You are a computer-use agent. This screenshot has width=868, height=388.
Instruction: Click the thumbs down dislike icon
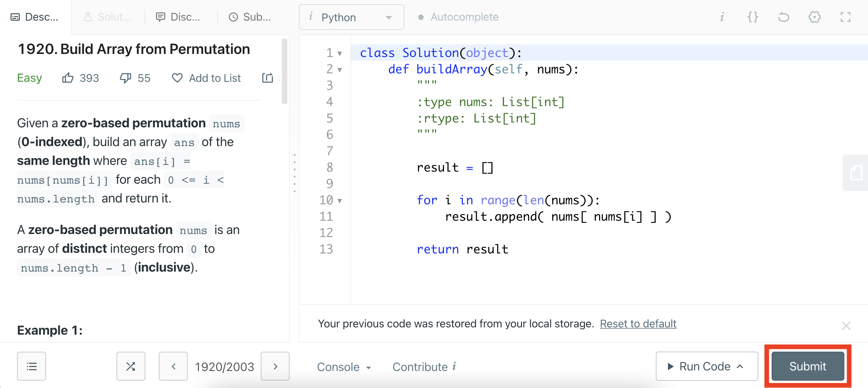point(125,78)
